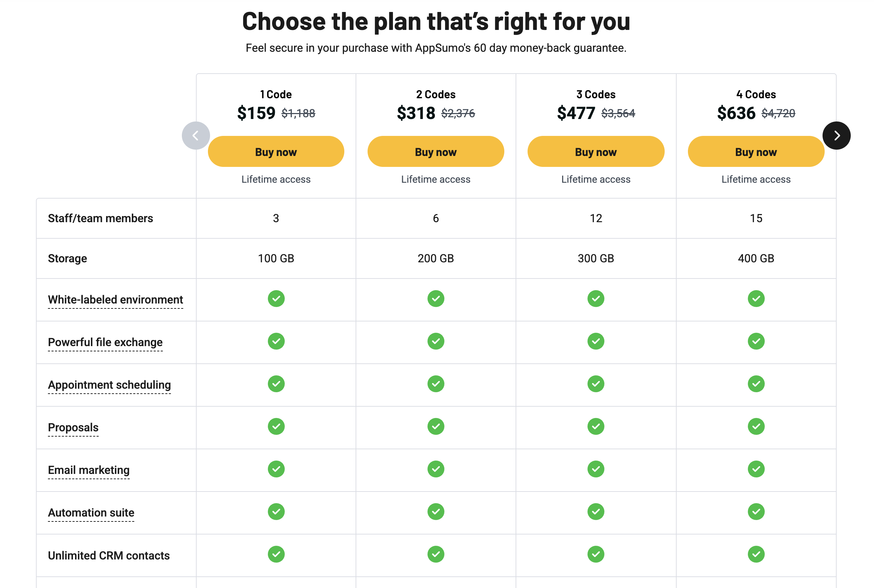Click Proposals checkmark under 4 Codes
The width and height of the screenshot is (874, 588).
(x=756, y=426)
